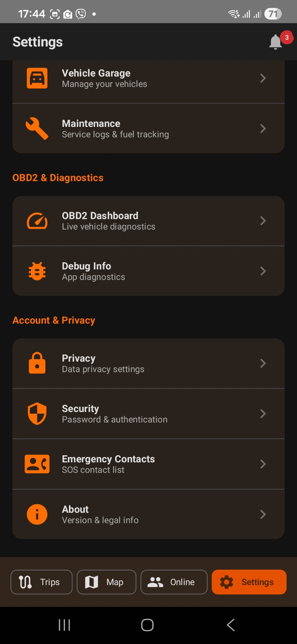This screenshot has height=644, width=297.
Task: Open the Online tab
Action: (x=174, y=582)
